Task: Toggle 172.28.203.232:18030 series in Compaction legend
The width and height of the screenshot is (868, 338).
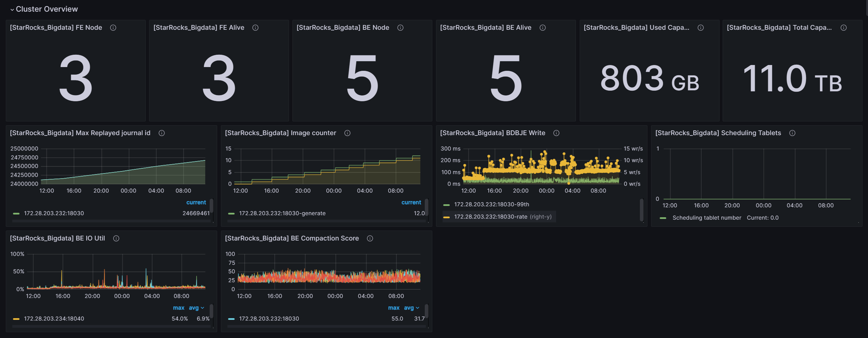Action: tap(269, 319)
